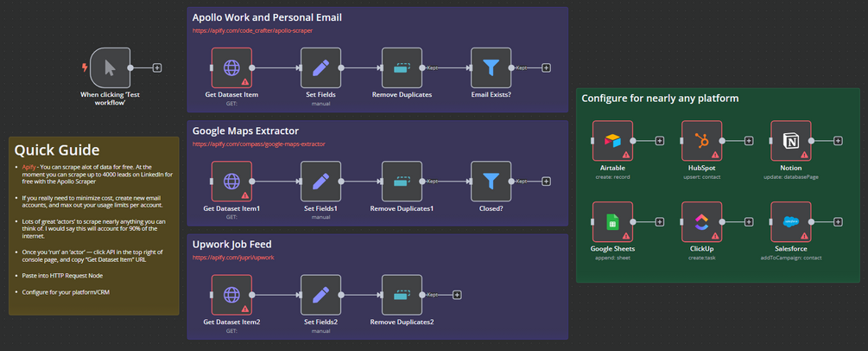The width and height of the screenshot is (868, 351).
Task: Open the Remove Duplicates1 node
Action: [x=402, y=182]
